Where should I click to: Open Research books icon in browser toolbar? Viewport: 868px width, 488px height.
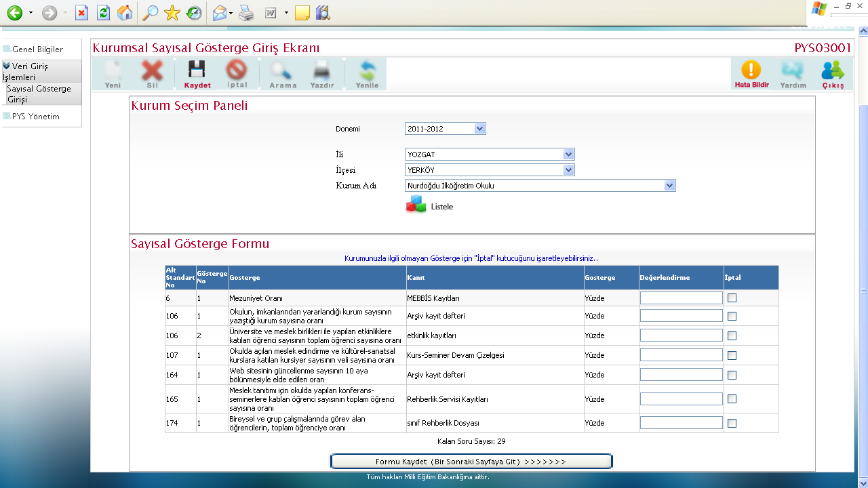click(x=323, y=13)
